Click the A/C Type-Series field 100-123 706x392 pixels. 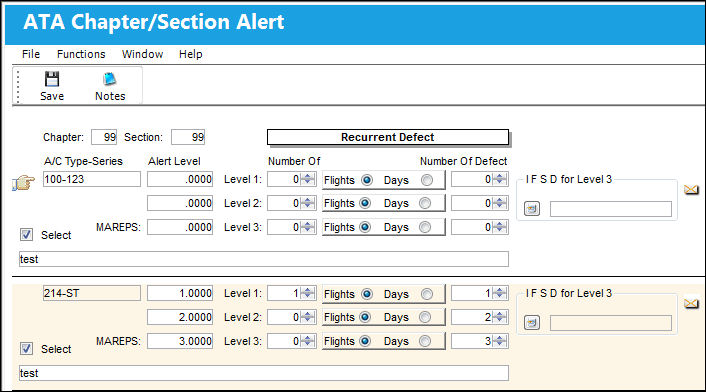point(92,179)
